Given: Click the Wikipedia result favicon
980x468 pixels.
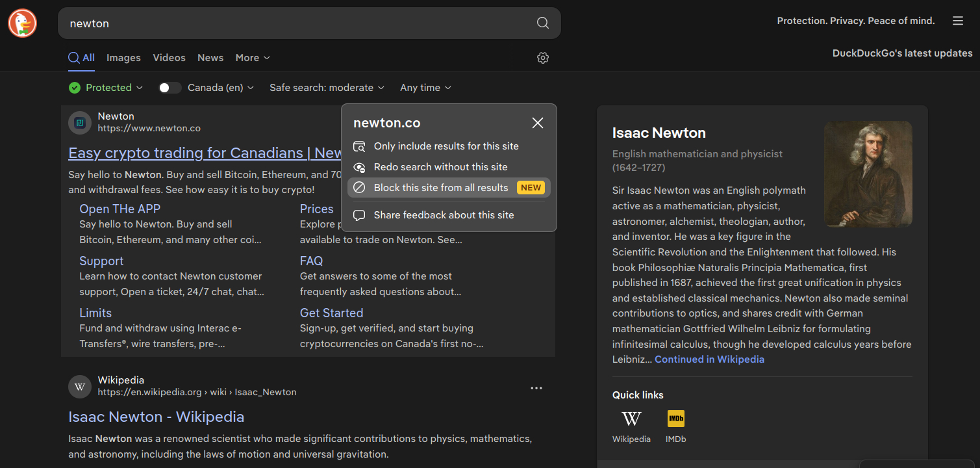Looking at the screenshot, I should (80, 387).
